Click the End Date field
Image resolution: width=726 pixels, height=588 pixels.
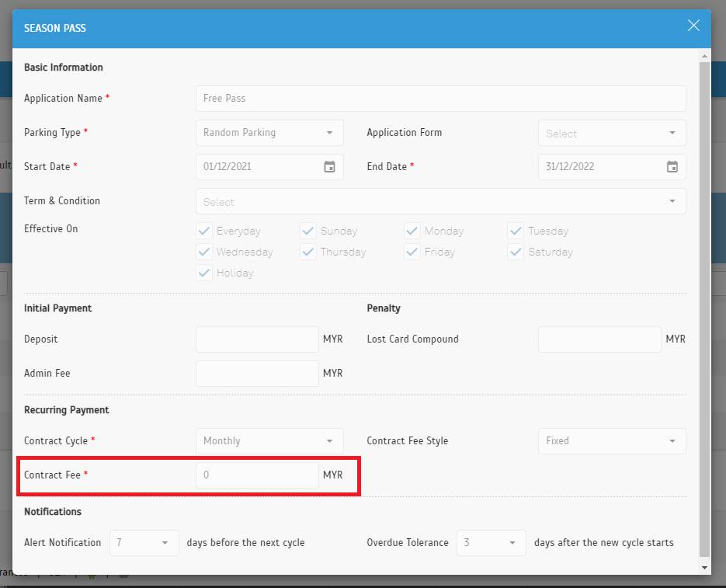point(612,167)
